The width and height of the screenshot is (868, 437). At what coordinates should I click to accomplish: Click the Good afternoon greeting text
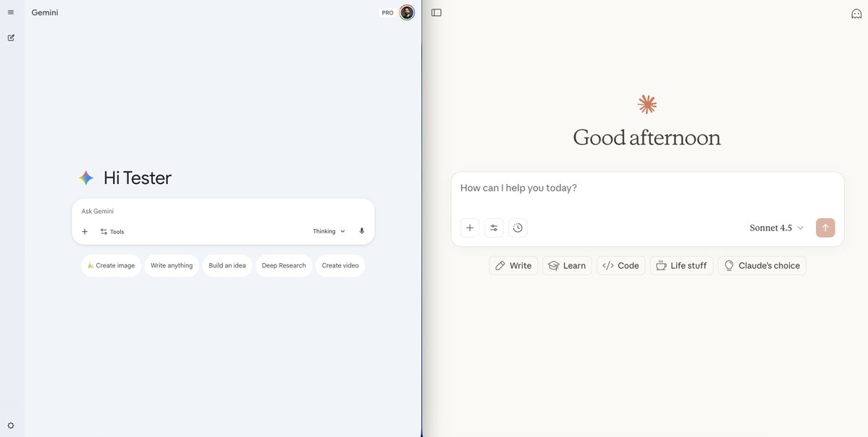646,138
